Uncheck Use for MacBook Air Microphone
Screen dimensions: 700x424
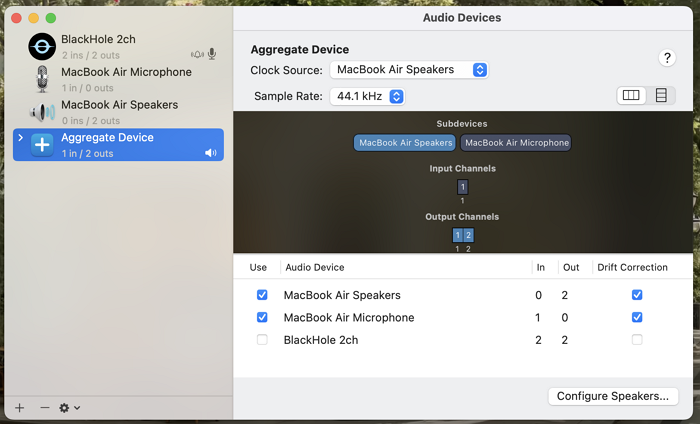click(262, 317)
